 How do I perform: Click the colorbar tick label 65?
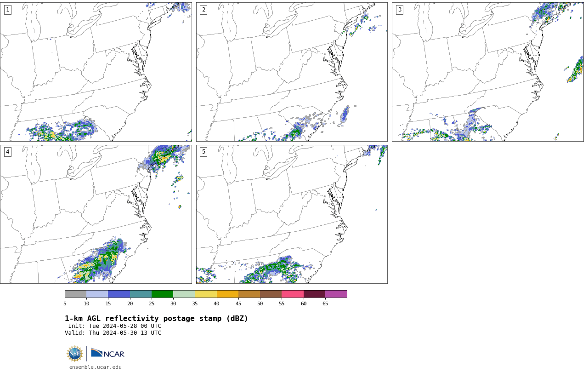tap(325, 303)
